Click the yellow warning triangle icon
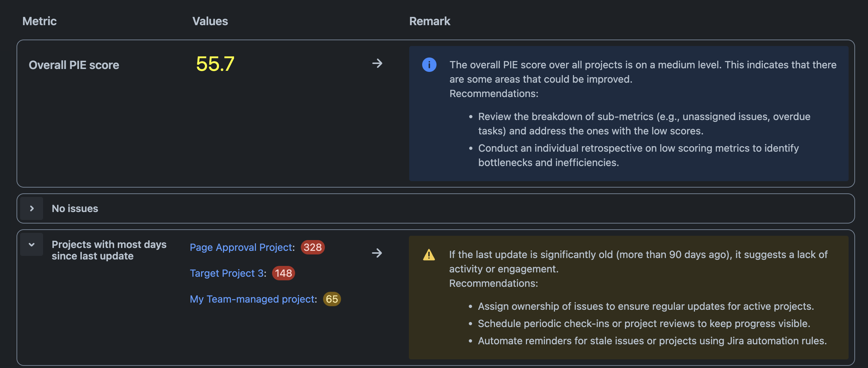This screenshot has width=868, height=368. click(429, 255)
